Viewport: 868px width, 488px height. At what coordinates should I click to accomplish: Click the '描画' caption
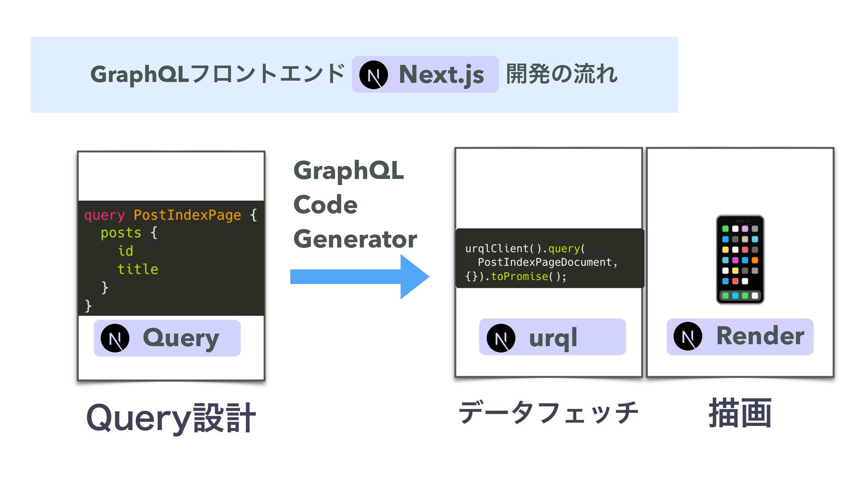pos(740,413)
